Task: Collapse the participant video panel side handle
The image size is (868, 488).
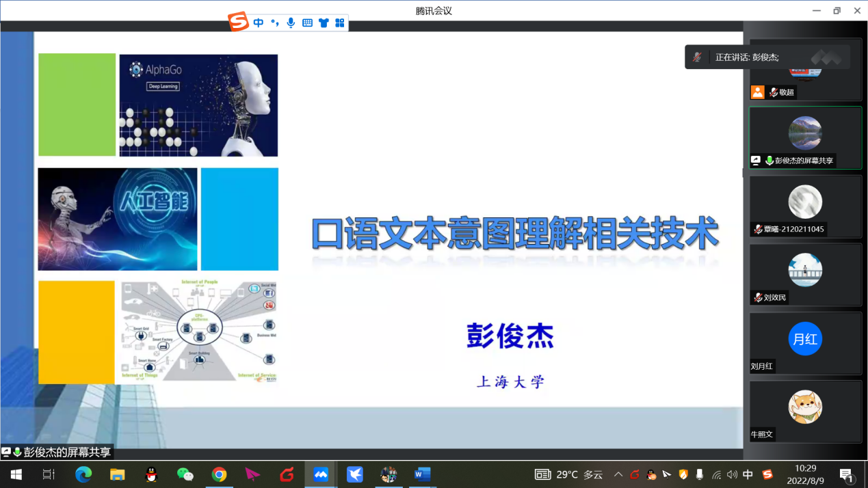Action: coord(744,173)
